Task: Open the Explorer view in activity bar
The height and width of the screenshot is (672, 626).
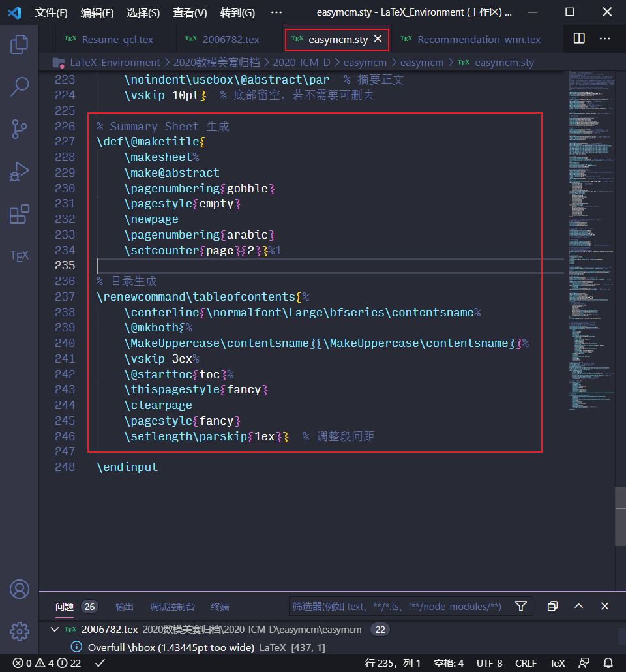Action: click(20, 44)
